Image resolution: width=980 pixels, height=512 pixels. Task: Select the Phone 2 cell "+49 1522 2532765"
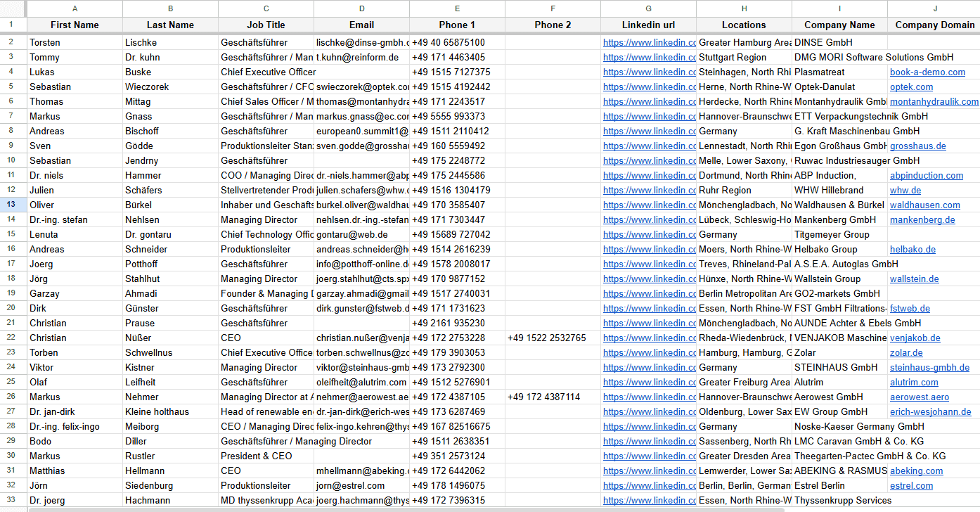point(553,338)
